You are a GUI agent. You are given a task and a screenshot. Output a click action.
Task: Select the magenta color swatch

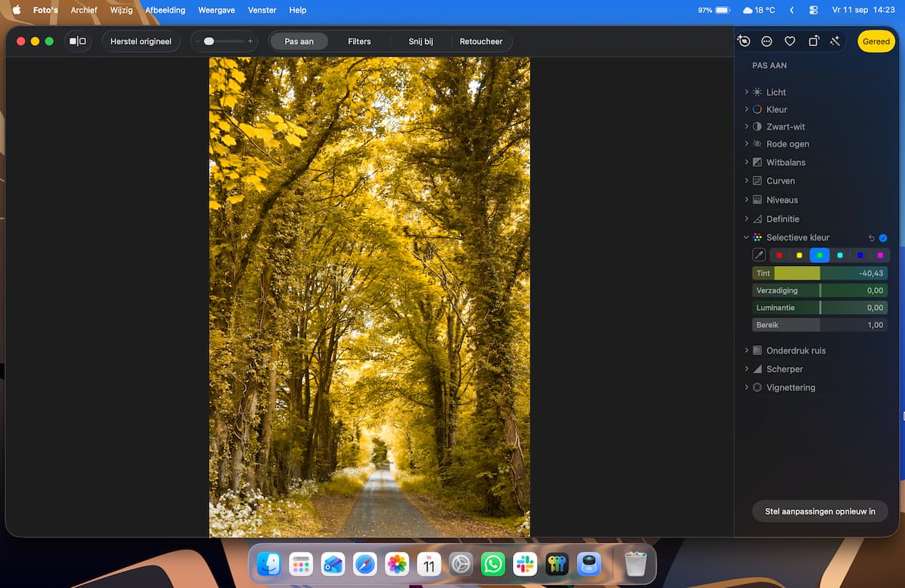(880, 256)
